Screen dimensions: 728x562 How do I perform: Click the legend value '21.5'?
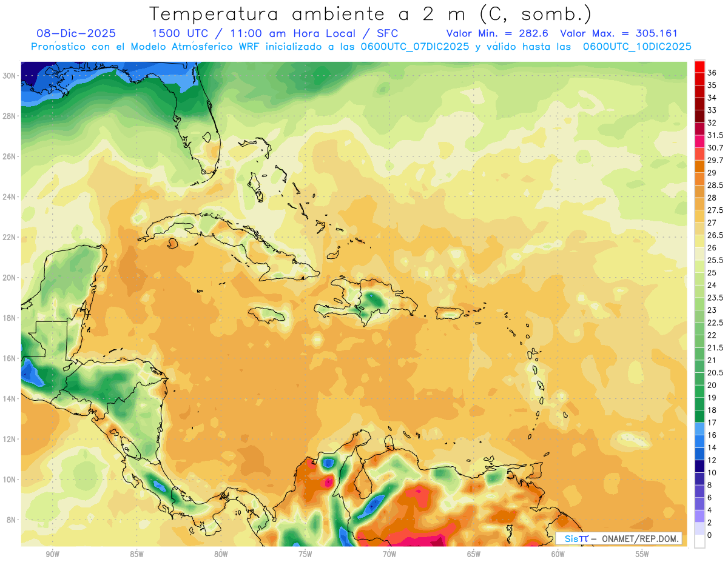pyautogui.click(x=715, y=347)
